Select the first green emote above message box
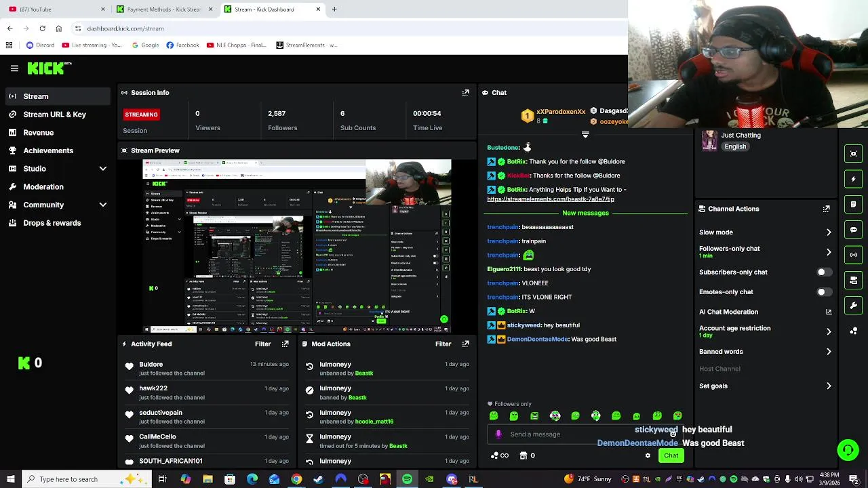868x488 pixels. pyautogui.click(x=494, y=416)
